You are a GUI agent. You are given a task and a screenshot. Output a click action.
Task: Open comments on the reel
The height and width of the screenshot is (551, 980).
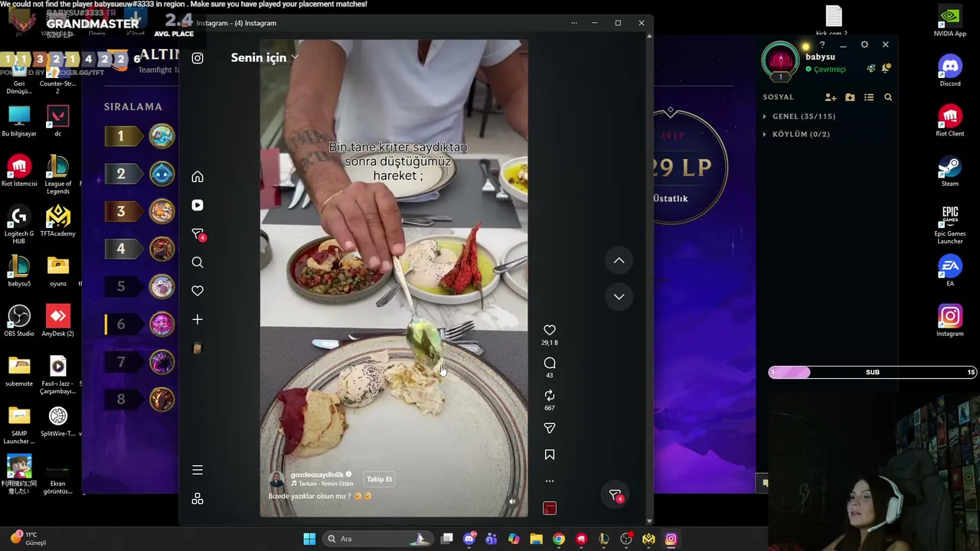tap(550, 363)
